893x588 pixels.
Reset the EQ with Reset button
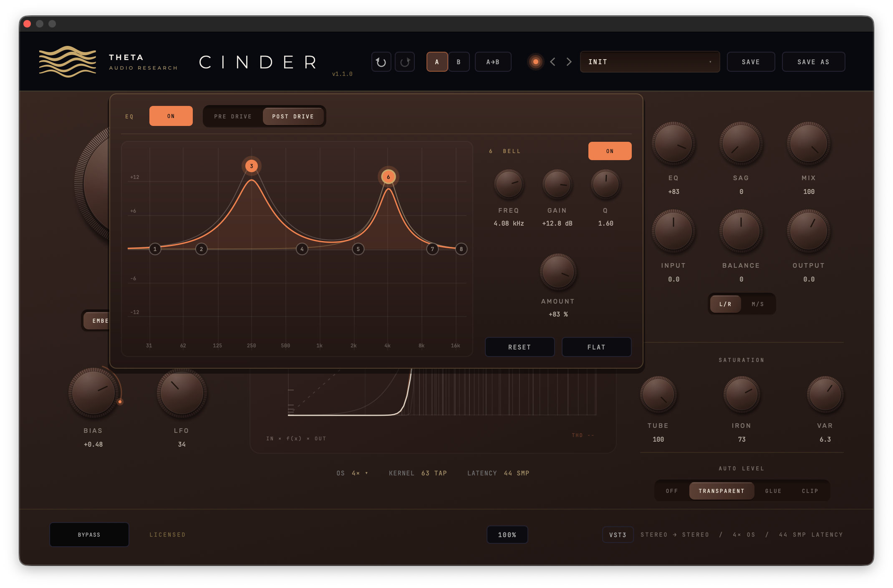[x=520, y=347]
